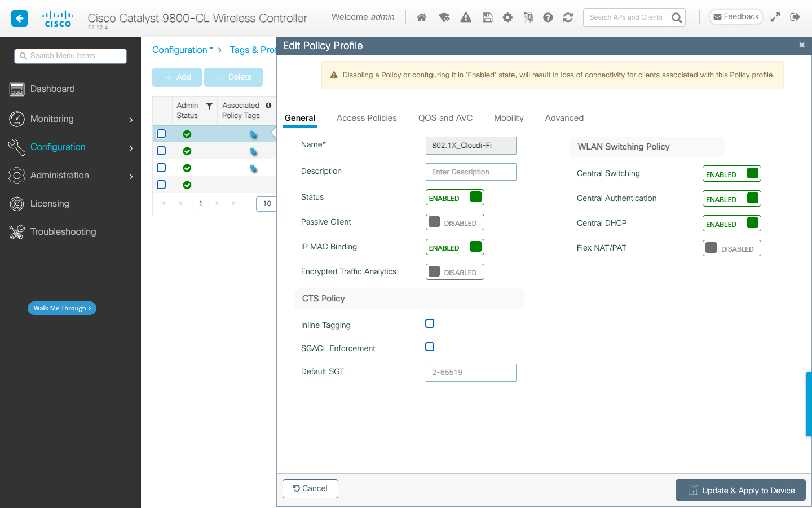812x508 pixels.
Task: Open the Configuration breadcrumb dropdown
Action: tap(211, 50)
